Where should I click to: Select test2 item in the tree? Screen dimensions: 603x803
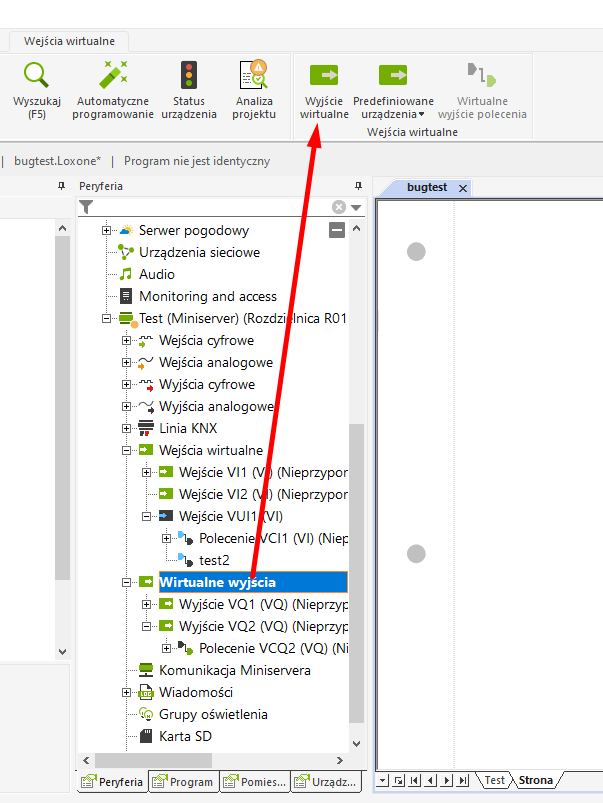coord(214,560)
